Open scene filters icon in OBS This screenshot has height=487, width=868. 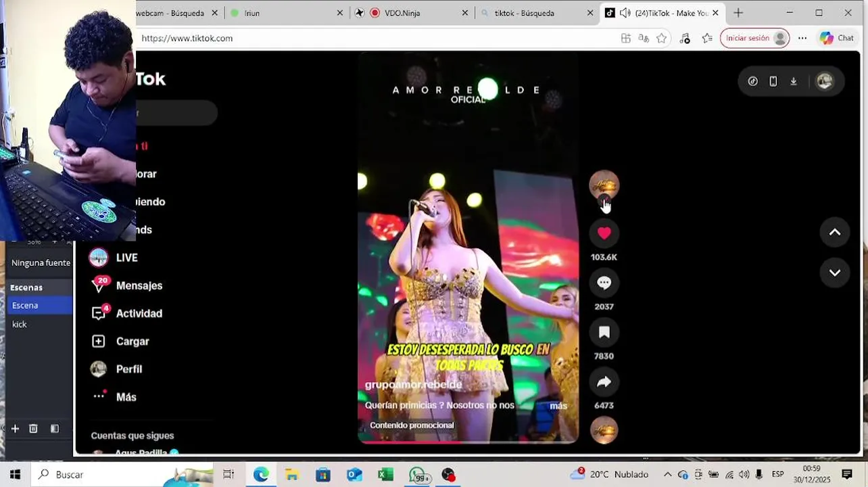tap(55, 428)
